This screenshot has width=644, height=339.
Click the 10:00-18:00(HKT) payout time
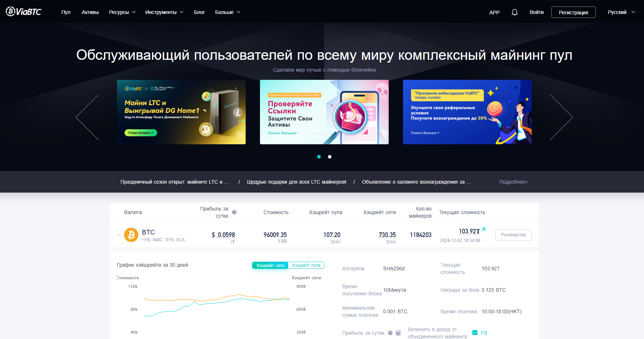pyautogui.click(x=501, y=311)
